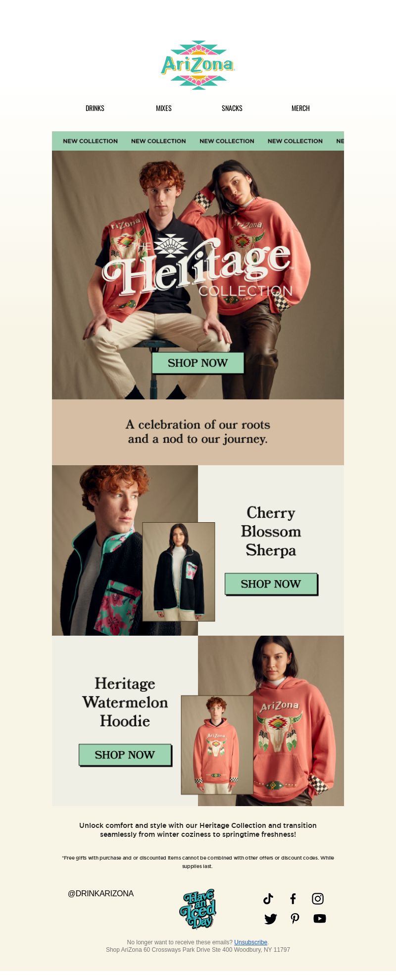This screenshot has height=980, width=396.
Task: Click the @DRINKARIZONA handle
Action: [x=100, y=893]
